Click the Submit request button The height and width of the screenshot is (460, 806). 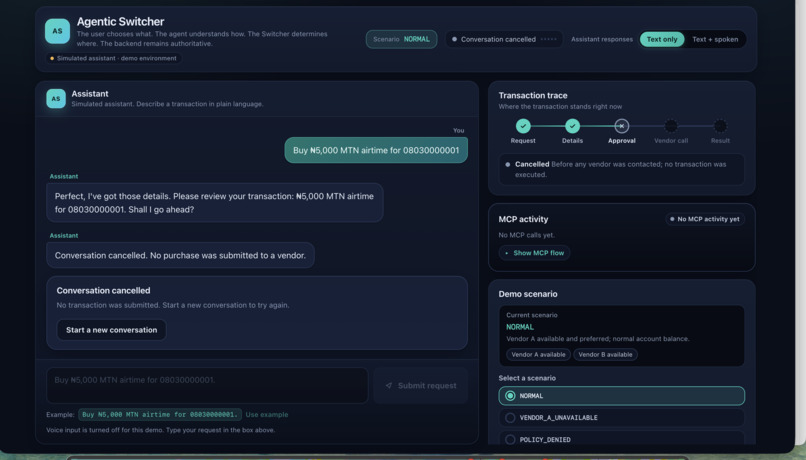[421, 385]
